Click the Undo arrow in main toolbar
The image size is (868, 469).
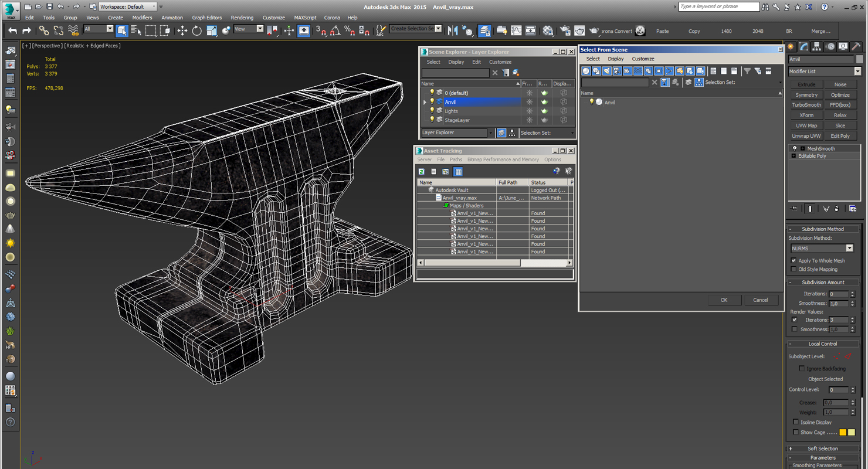pyautogui.click(x=12, y=30)
